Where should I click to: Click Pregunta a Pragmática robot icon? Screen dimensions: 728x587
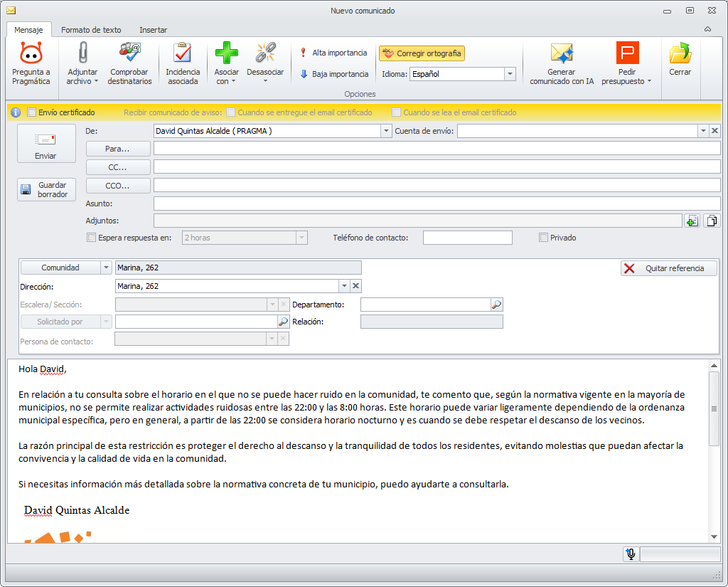click(x=31, y=54)
